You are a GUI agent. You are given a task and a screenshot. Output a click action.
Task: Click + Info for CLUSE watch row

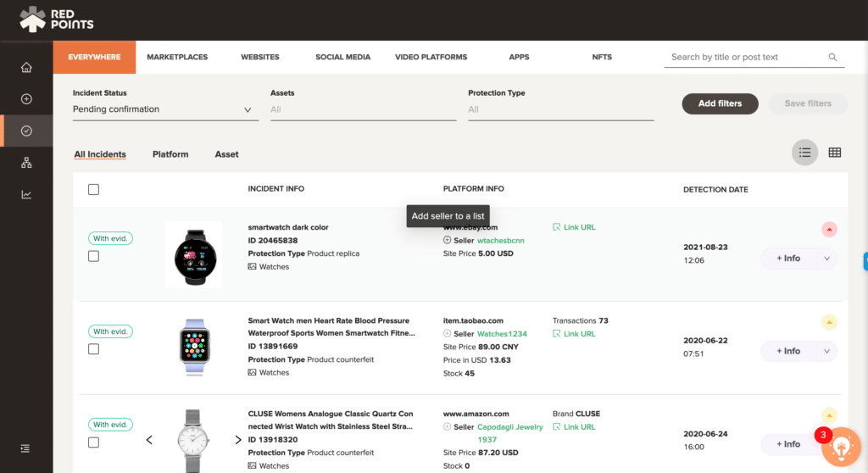pyautogui.click(x=788, y=444)
